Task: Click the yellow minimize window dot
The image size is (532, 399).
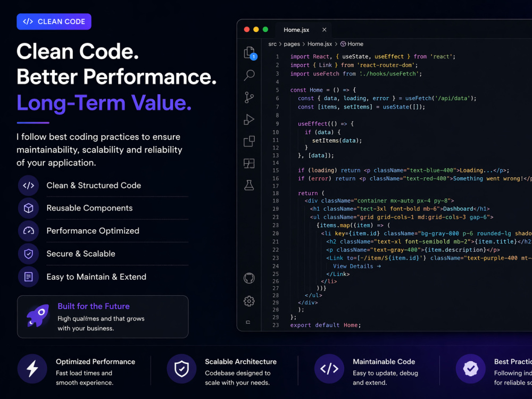Action: click(256, 29)
